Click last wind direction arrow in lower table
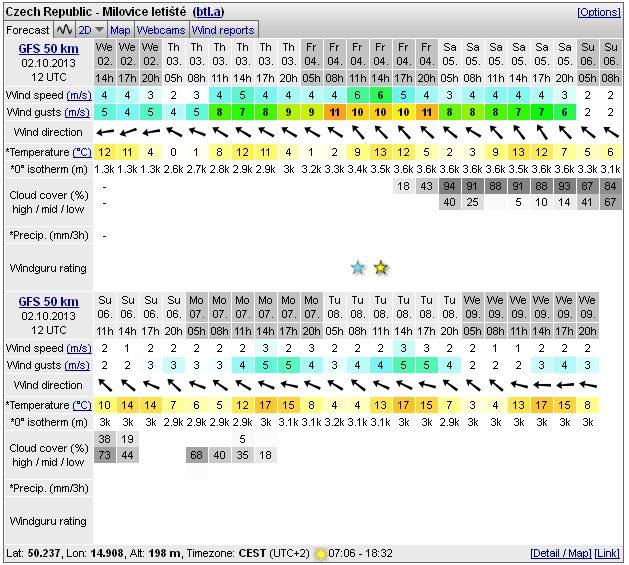629x565 pixels. [x=588, y=385]
